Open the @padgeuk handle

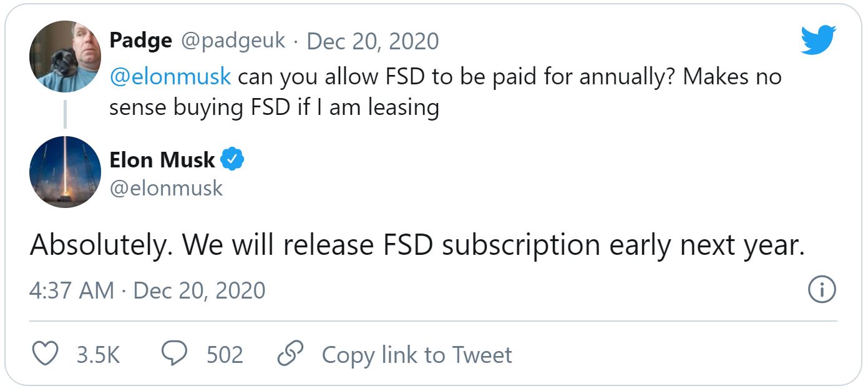point(233,41)
